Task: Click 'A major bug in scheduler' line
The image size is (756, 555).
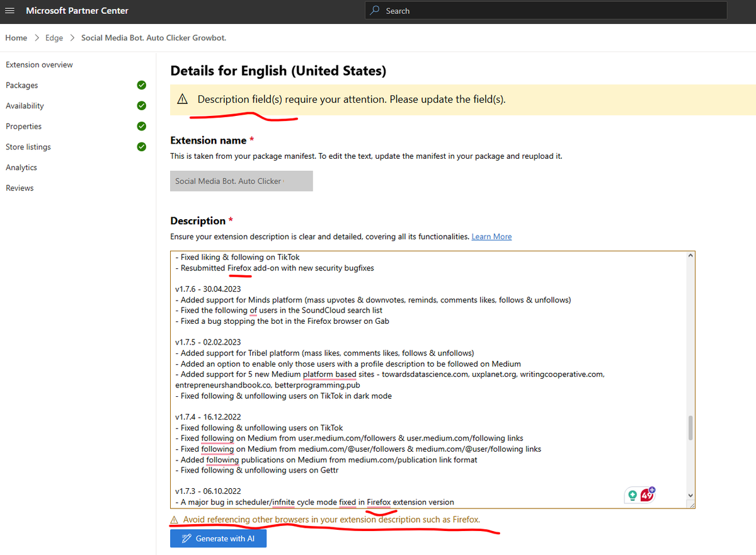Action: [x=314, y=502]
